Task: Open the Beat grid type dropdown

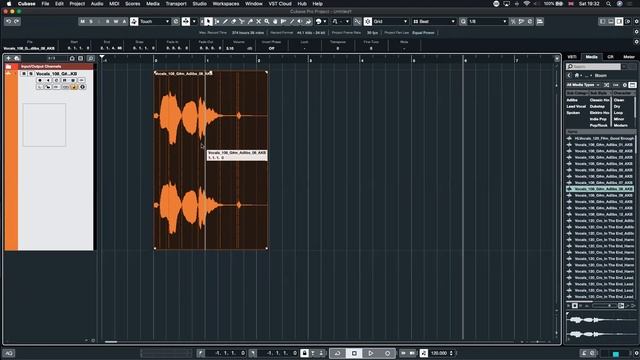Action: coord(434,21)
